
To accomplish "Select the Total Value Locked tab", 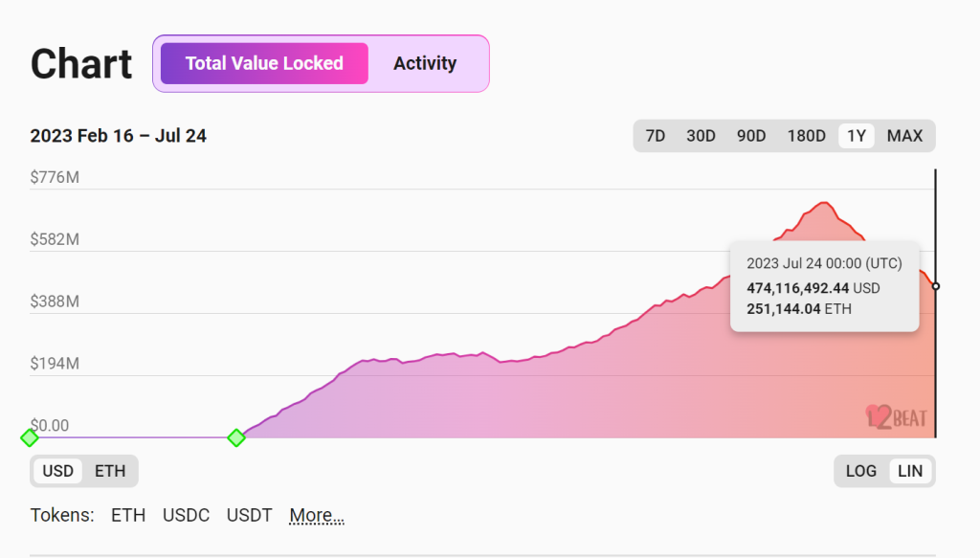I will 264,64.
